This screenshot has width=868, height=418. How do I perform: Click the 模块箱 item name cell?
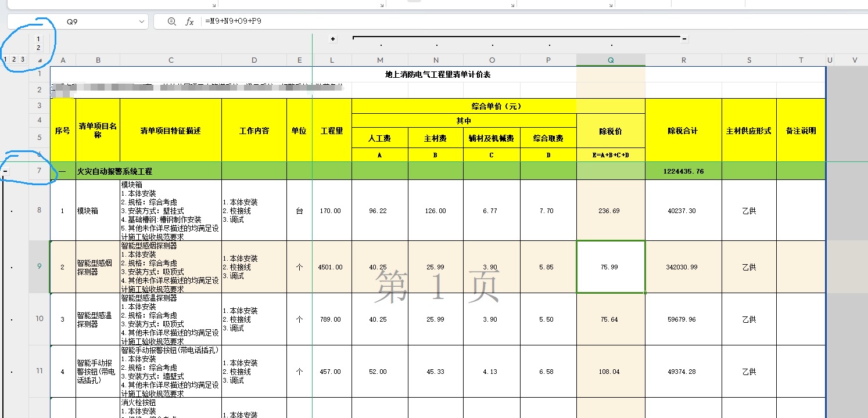98,210
